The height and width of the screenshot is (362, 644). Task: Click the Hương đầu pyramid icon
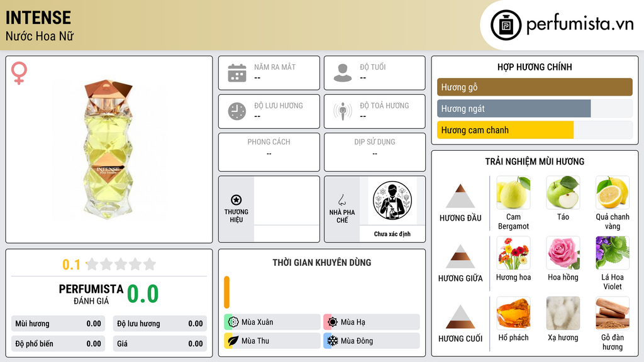click(x=460, y=196)
